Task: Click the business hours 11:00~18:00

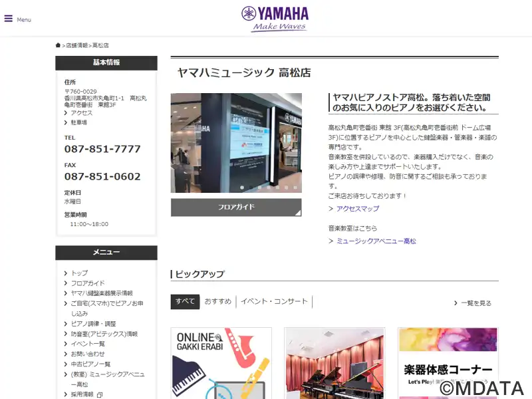Action: tap(89, 224)
